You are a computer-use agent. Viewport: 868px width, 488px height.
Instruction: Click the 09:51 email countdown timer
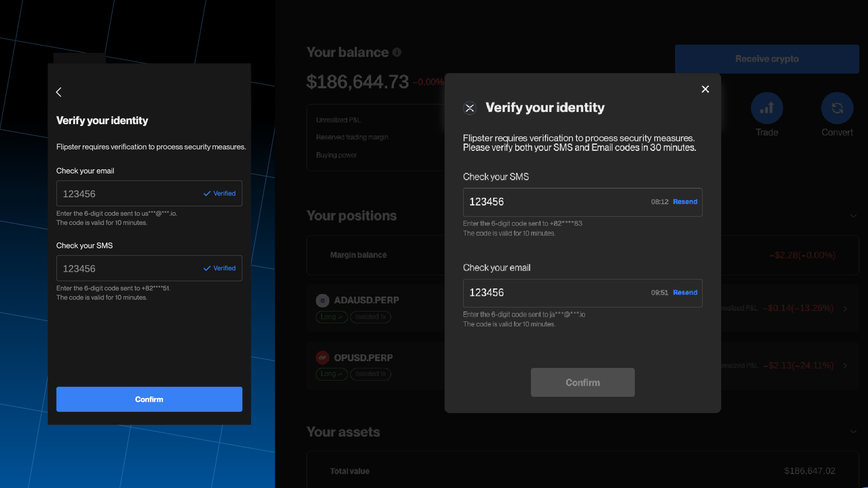tap(660, 293)
